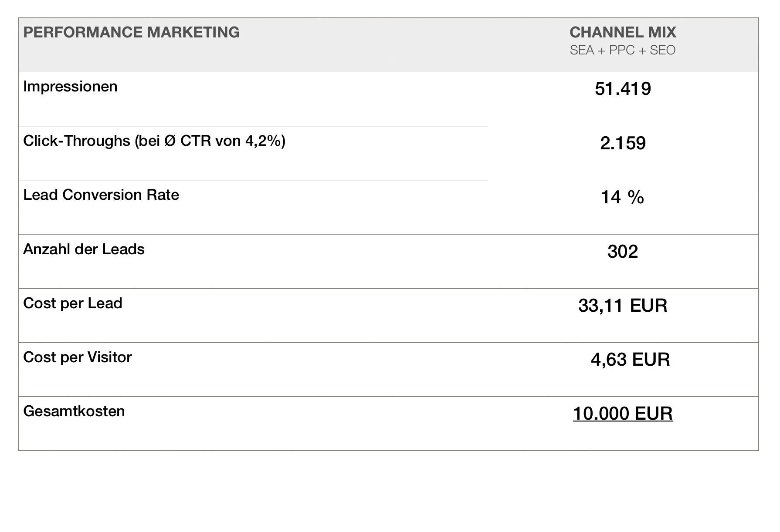Click the 4,63 EUR value

tap(630, 360)
